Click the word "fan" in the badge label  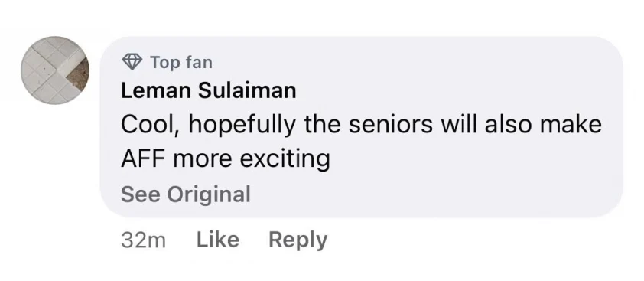pos(199,63)
